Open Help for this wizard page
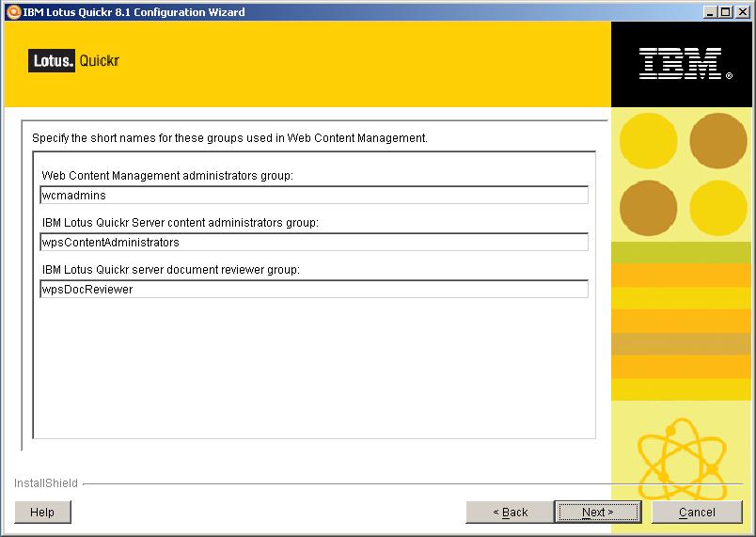Image resolution: width=756 pixels, height=537 pixels. 42,512
